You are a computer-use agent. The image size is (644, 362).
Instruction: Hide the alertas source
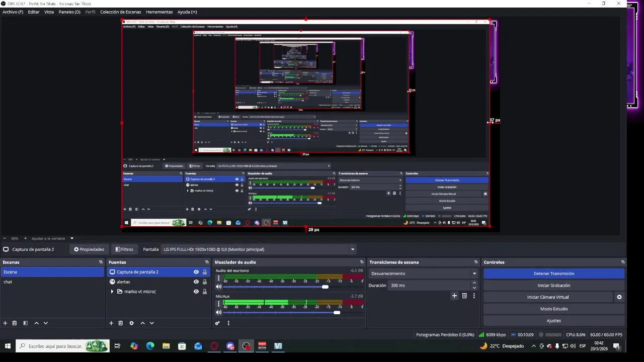196,282
